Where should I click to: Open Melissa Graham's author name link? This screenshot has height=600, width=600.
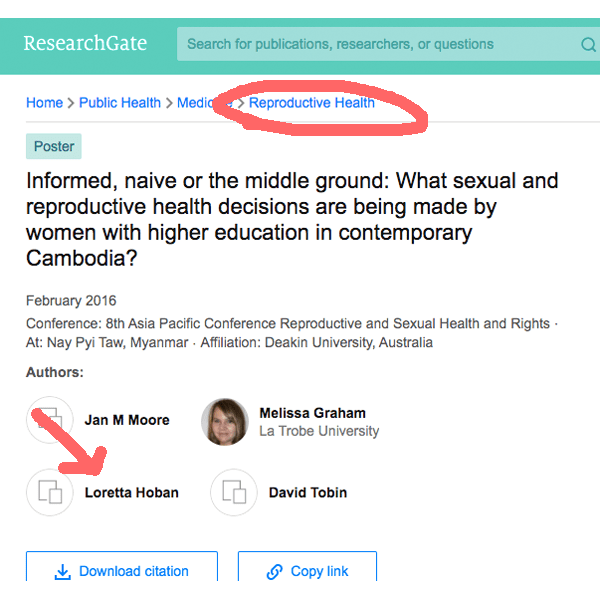point(312,413)
